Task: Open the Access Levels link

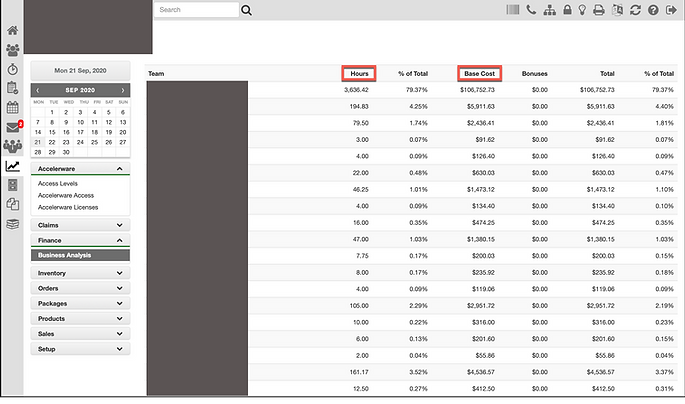Action: [57, 184]
